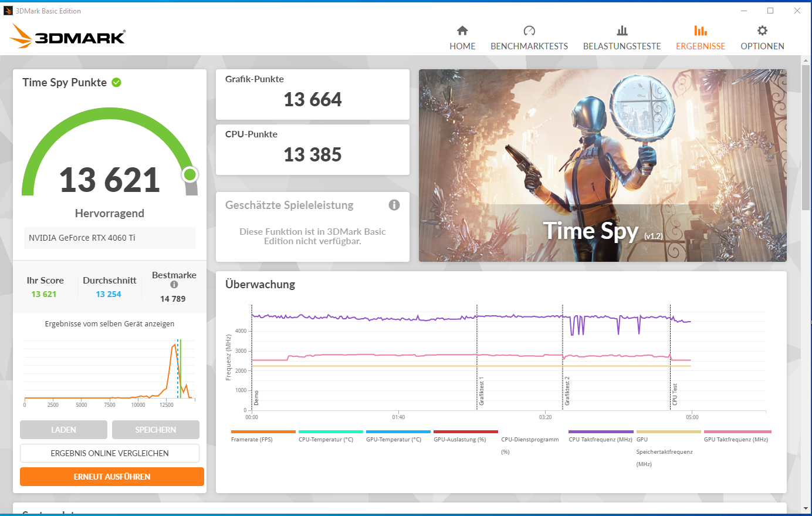Click the NVIDIA GeForce RTX 4060 Ti field
This screenshot has width=812, height=516.
110,238
